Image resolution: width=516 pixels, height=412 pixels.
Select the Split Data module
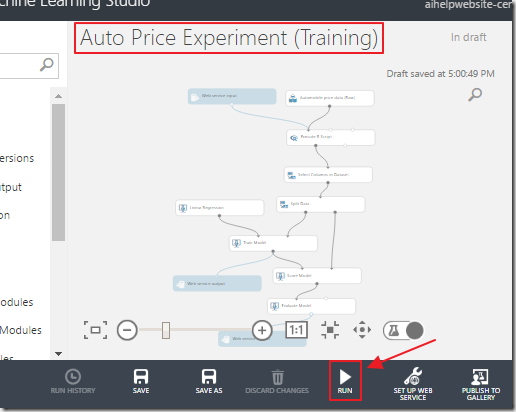tap(321, 204)
